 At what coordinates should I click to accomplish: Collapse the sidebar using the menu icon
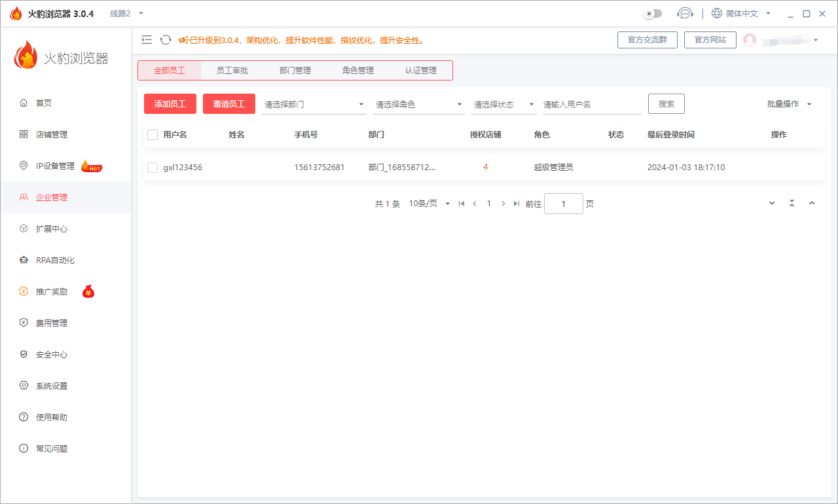tap(147, 39)
